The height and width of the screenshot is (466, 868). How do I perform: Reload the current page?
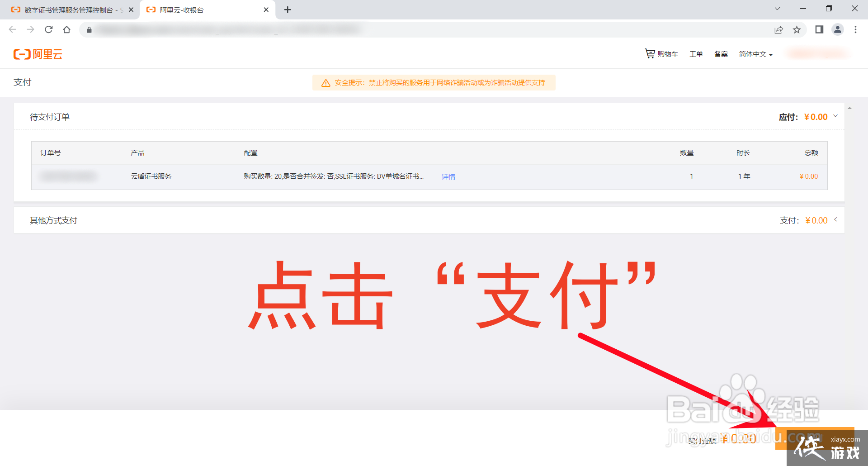pos(49,29)
